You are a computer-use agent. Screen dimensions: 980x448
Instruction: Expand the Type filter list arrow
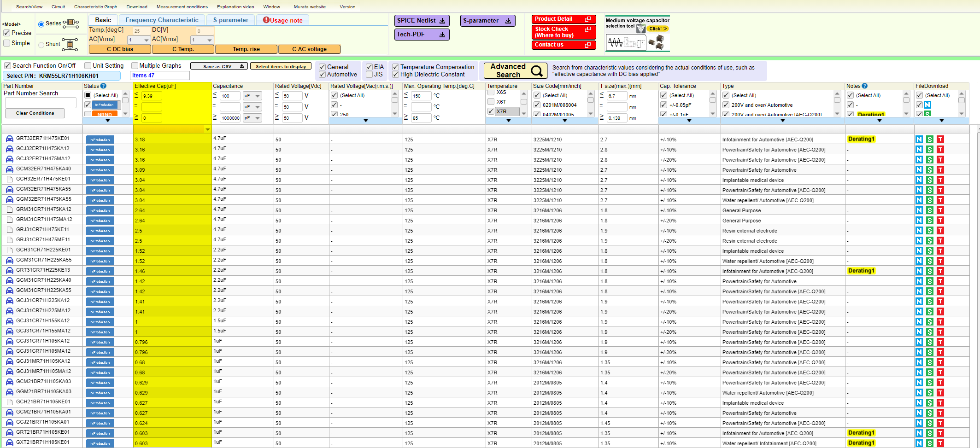pos(783,121)
